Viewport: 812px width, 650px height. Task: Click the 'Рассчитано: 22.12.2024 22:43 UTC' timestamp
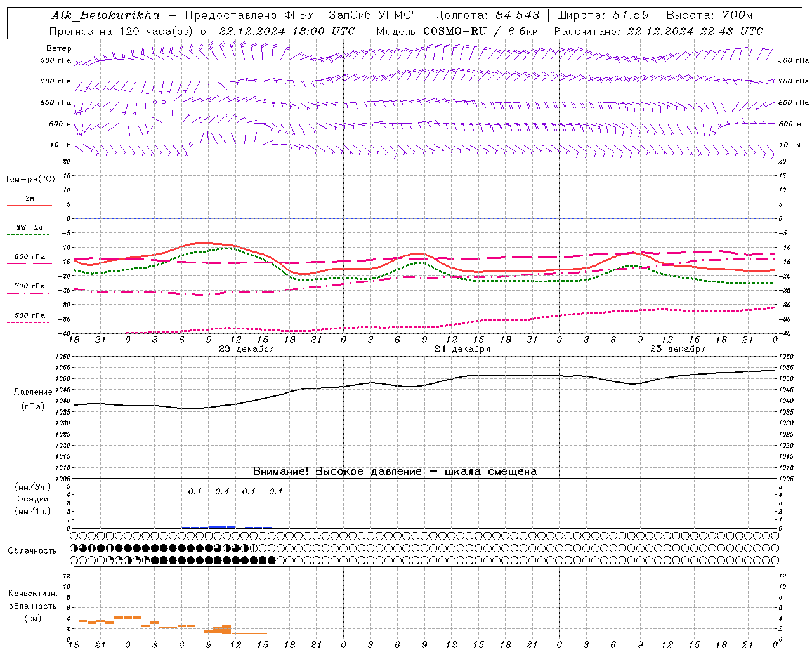[x=658, y=31]
